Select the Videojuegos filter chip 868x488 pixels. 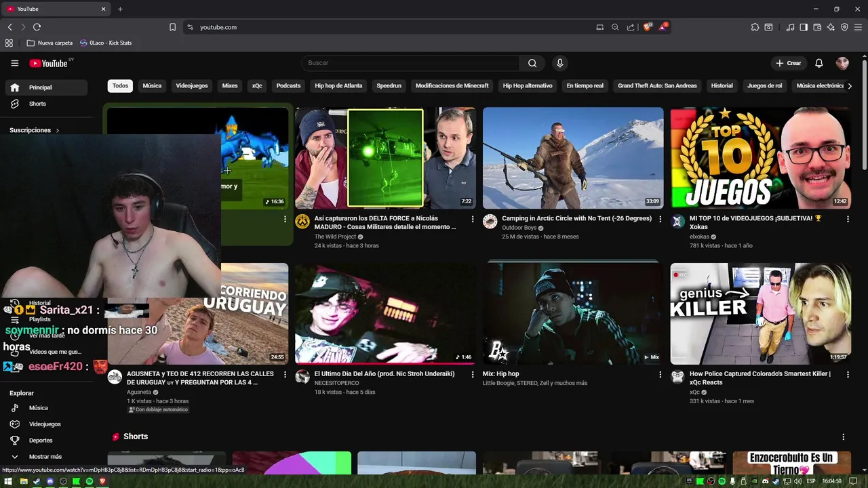tap(192, 86)
